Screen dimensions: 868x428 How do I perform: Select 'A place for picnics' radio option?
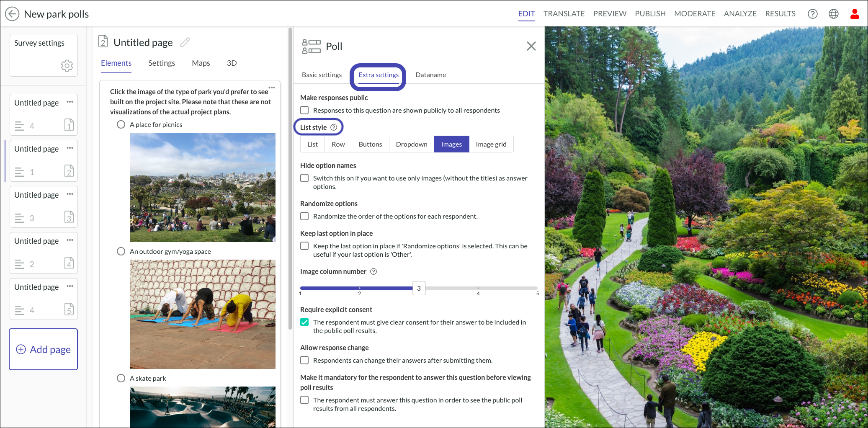tap(121, 124)
